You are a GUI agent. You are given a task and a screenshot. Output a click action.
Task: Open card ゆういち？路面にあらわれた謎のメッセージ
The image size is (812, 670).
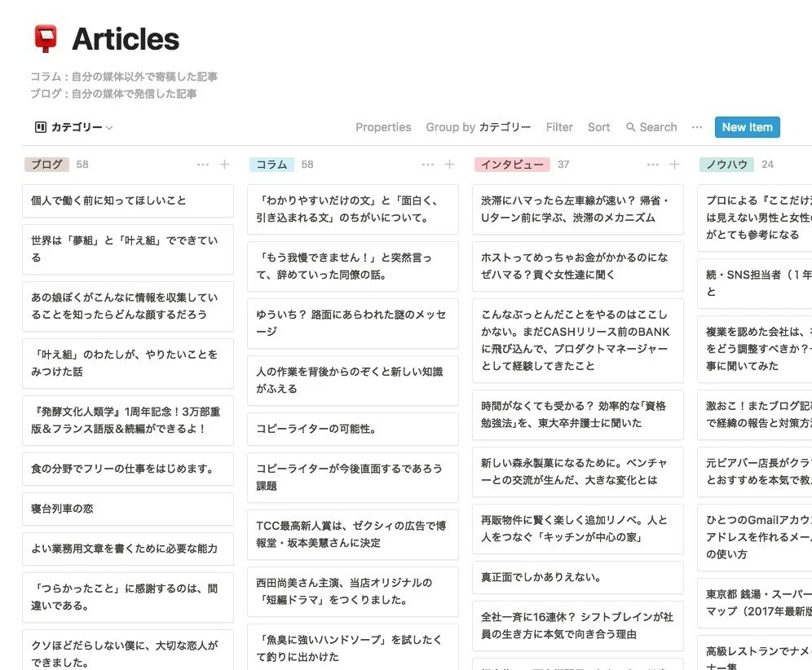(x=353, y=324)
